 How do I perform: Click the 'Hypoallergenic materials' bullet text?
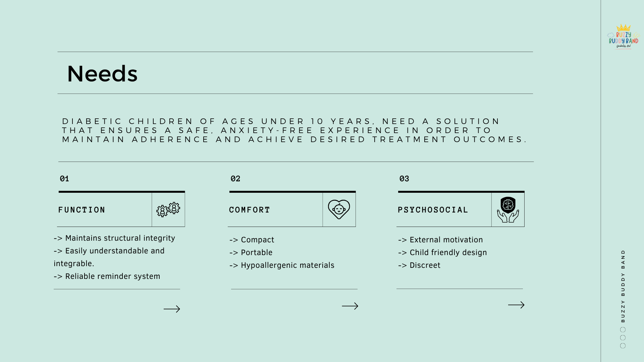click(x=287, y=265)
